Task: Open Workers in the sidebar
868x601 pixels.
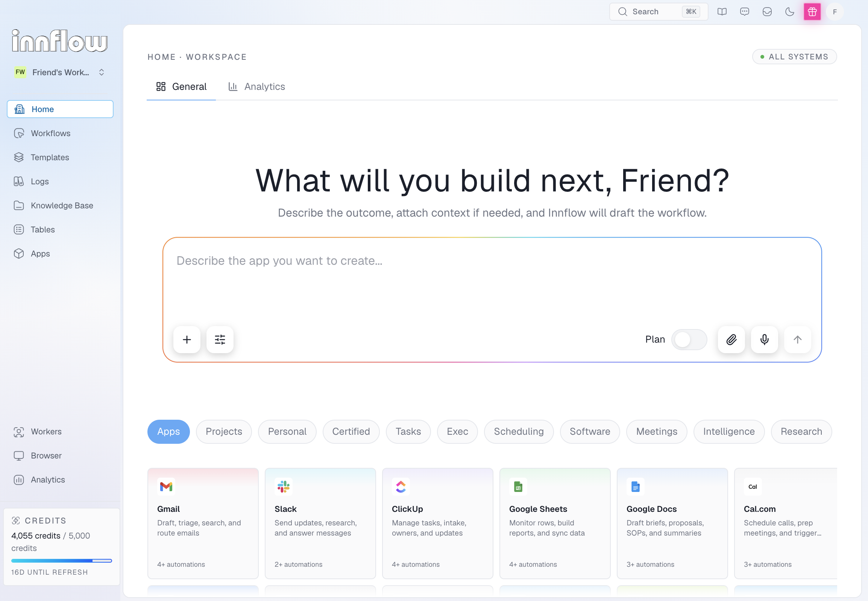Action: click(x=60, y=431)
